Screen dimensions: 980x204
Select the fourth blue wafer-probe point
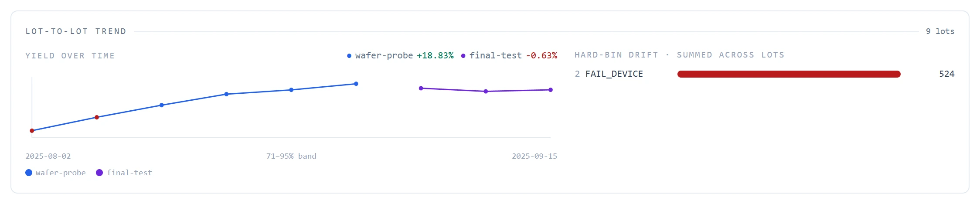coord(226,94)
